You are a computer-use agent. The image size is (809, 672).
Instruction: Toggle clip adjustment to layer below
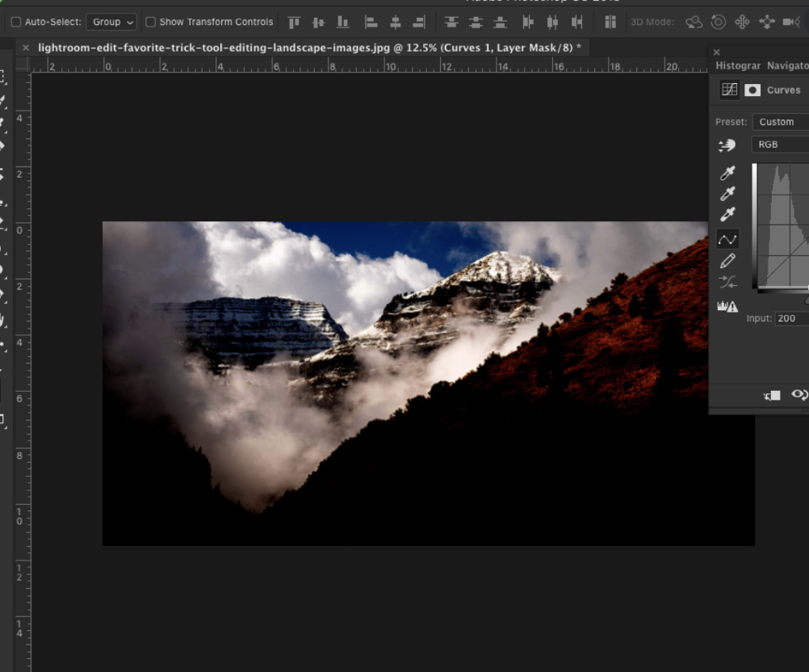[772, 395]
